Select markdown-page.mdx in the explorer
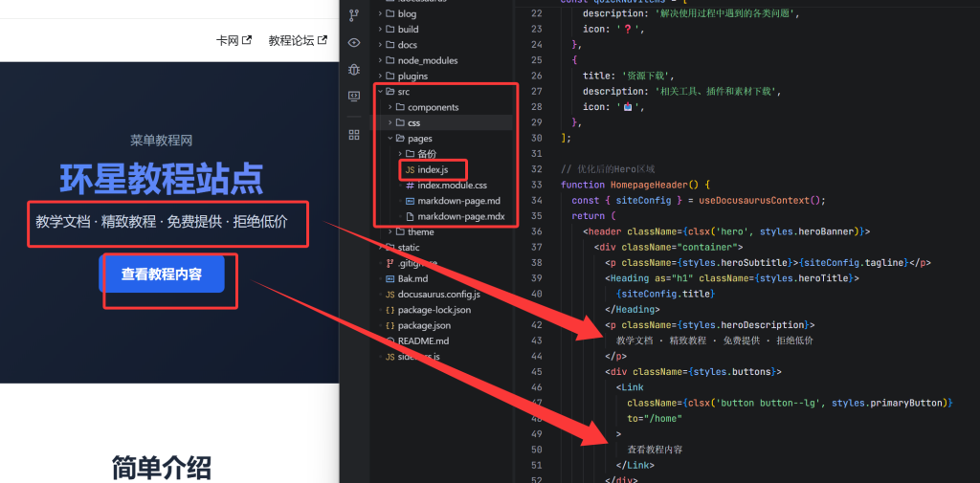 click(457, 216)
